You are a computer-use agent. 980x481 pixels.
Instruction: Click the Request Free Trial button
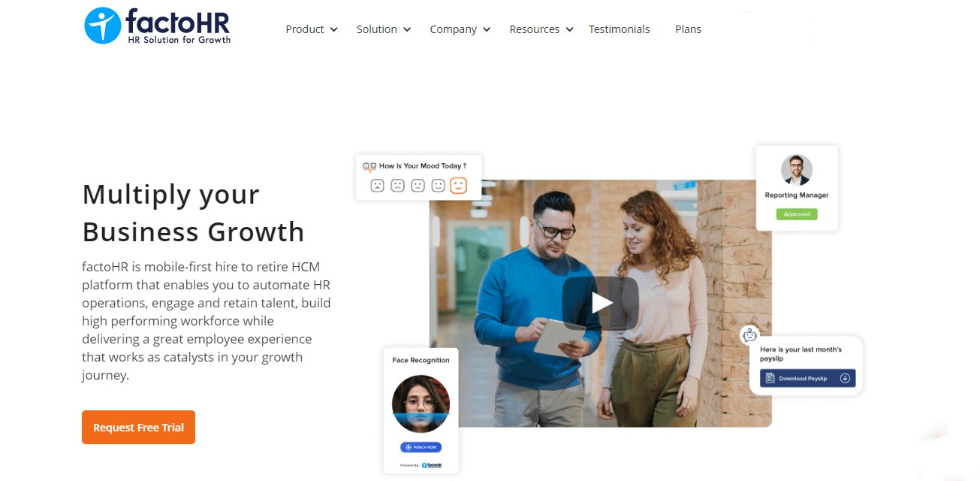(138, 427)
